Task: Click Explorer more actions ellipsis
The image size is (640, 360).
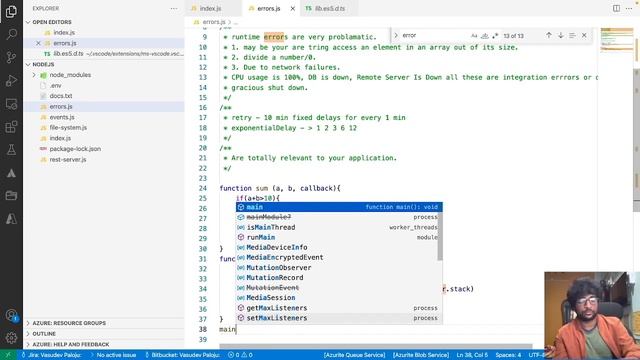Action: tap(174, 8)
